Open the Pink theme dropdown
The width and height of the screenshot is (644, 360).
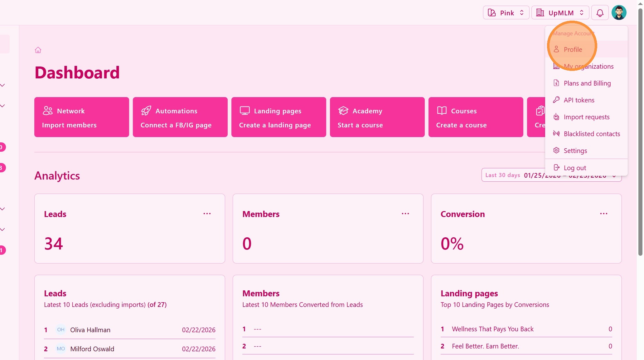[506, 13]
